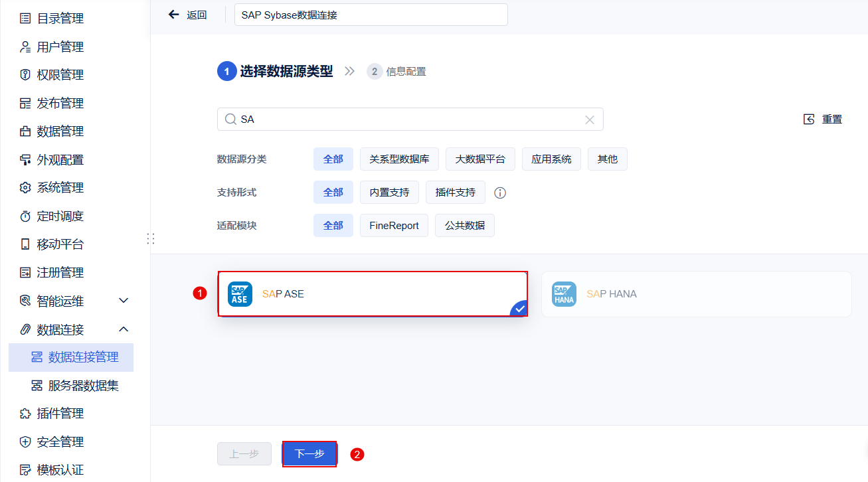This screenshot has width=868, height=482.
Task: Click the 安全管理 shield icon
Action: point(25,442)
